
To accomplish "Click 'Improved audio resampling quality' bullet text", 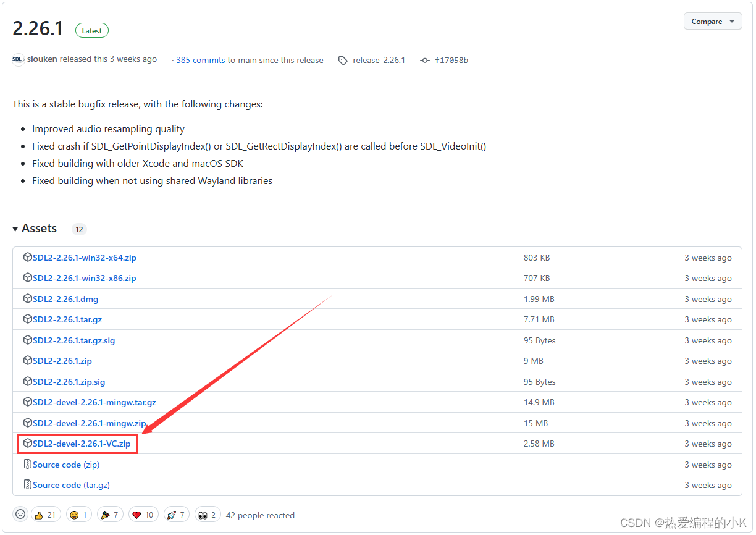I will click(x=109, y=129).
